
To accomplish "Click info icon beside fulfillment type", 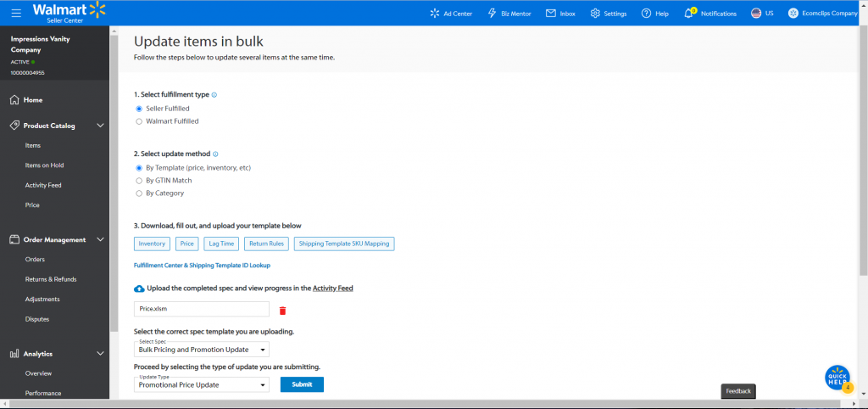I will coord(214,95).
